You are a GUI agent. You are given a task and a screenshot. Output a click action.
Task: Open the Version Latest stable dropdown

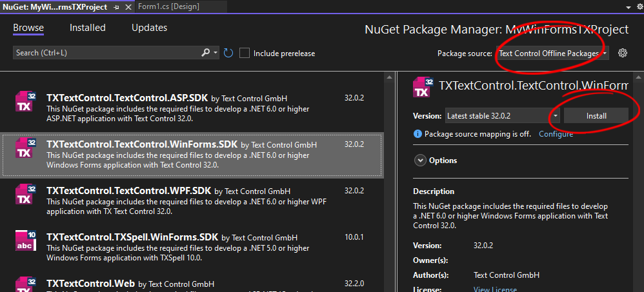pyautogui.click(x=502, y=116)
